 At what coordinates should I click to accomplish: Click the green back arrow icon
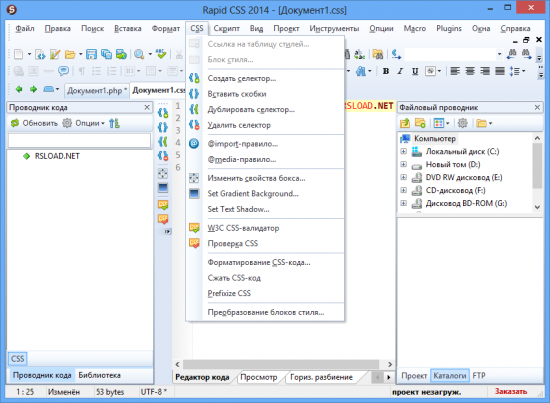pyautogui.click(x=19, y=89)
